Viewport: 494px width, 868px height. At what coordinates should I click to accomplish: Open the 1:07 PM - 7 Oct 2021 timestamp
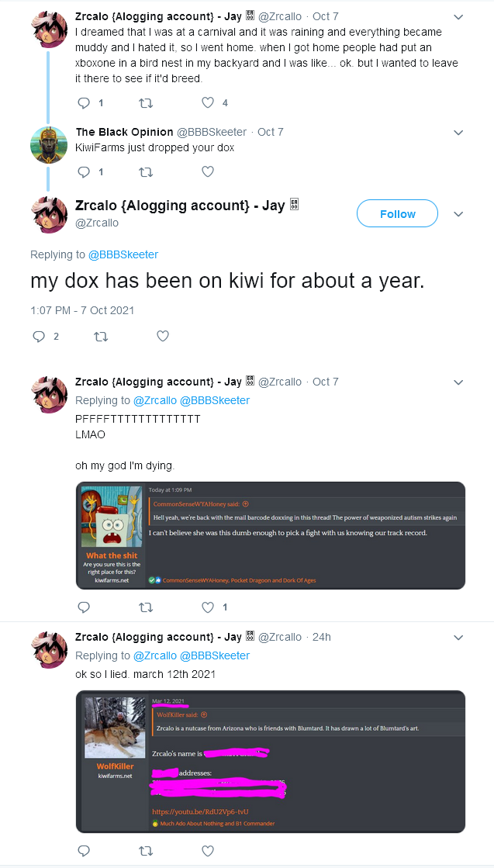coord(82,310)
